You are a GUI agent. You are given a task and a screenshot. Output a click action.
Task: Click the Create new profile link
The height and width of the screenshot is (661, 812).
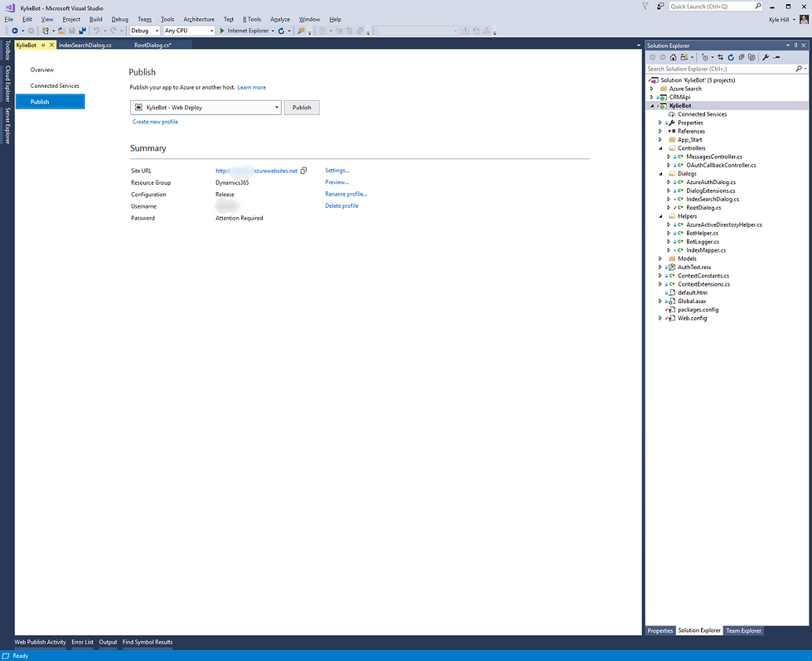point(156,122)
